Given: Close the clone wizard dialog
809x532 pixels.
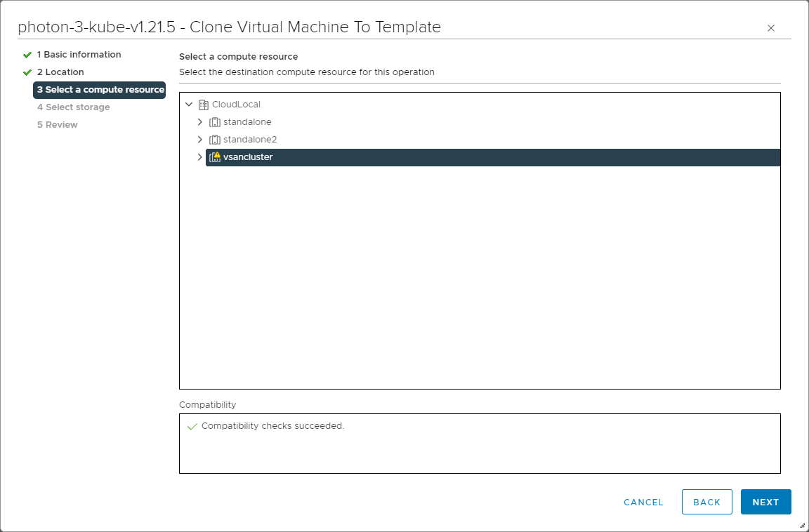Looking at the screenshot, I should (771, 28).
